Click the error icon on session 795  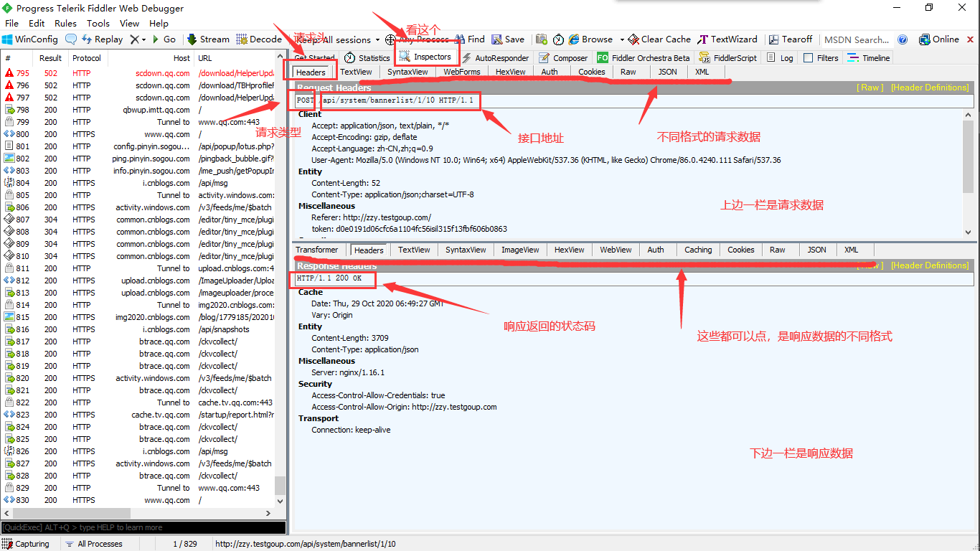9,73
